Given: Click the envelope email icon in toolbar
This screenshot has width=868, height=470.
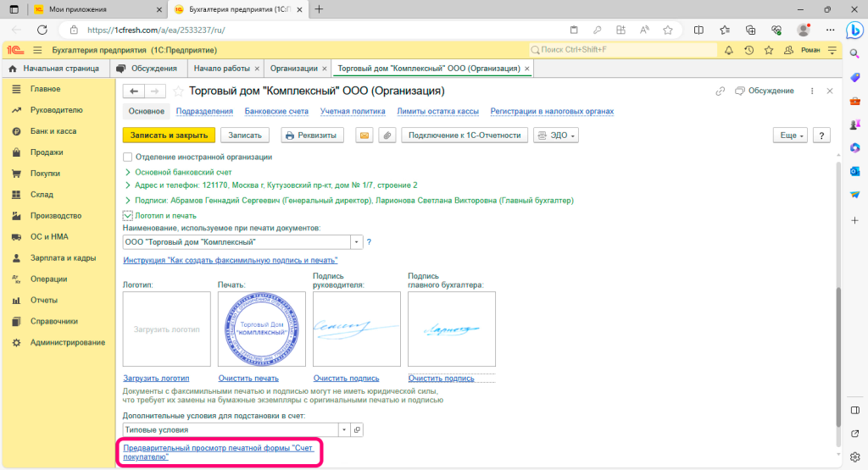Looking at the screenshot, I should point(364,135).
